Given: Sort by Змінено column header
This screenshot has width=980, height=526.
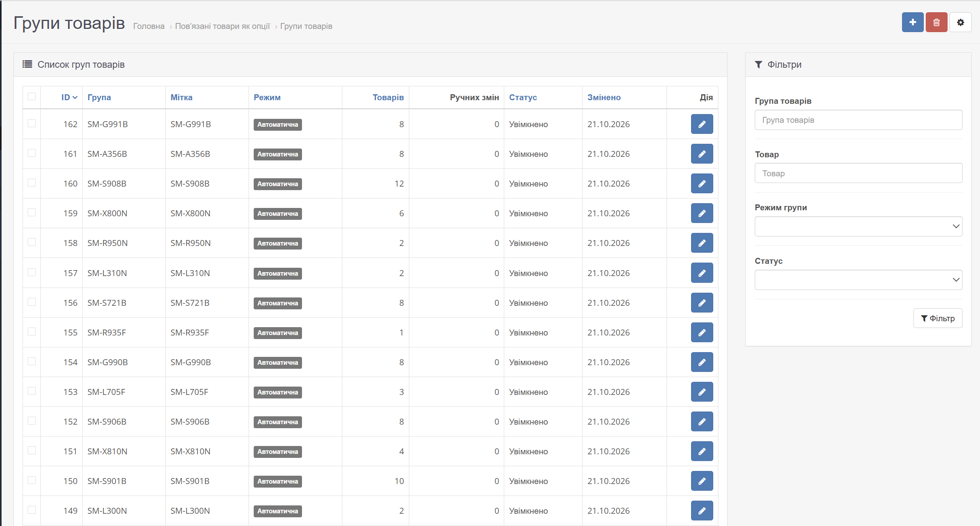Looking at the screenshot, I should point(604,97).
